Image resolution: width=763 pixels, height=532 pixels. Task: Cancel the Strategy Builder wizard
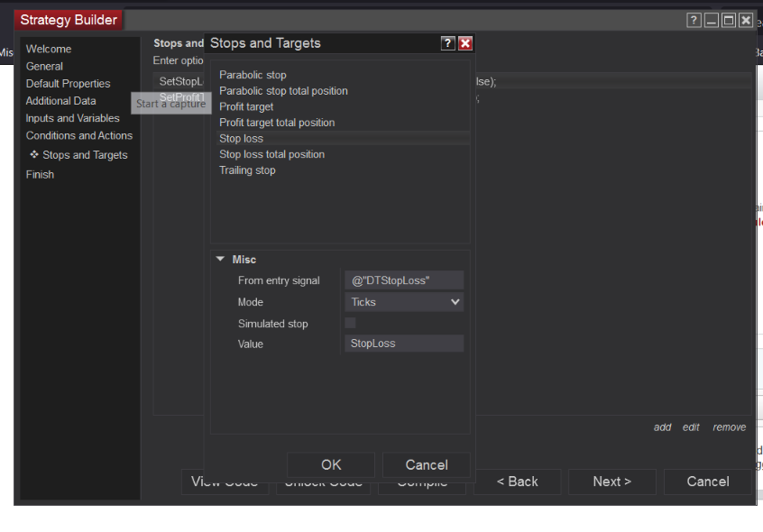707,482
